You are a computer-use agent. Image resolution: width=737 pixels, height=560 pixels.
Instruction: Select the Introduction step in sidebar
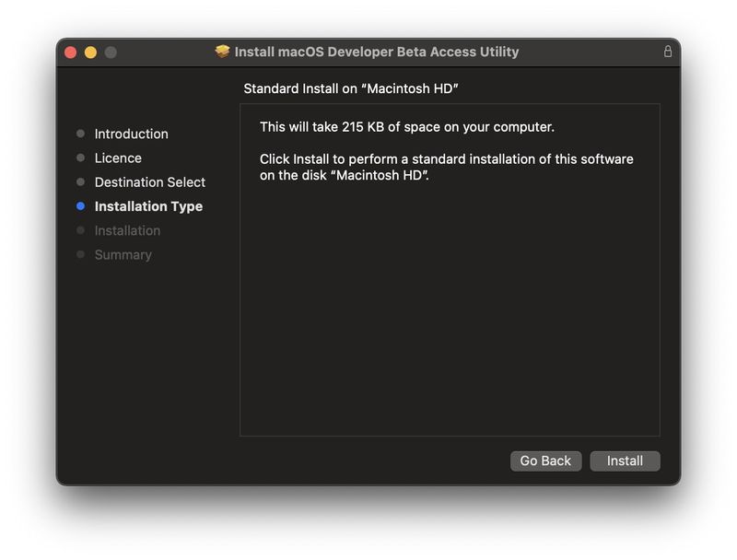coord(131,134)
